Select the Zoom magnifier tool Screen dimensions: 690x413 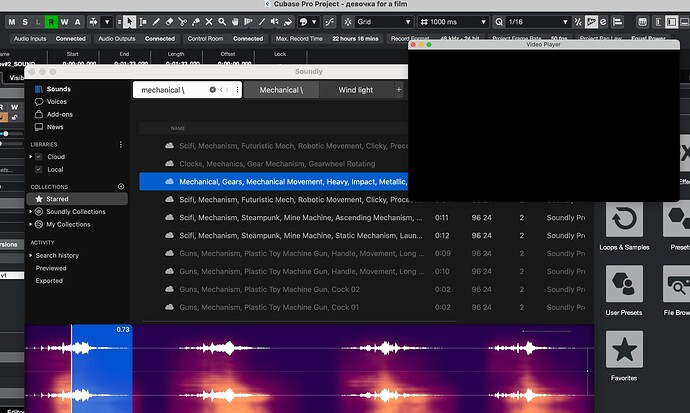(x=222, y=22)
